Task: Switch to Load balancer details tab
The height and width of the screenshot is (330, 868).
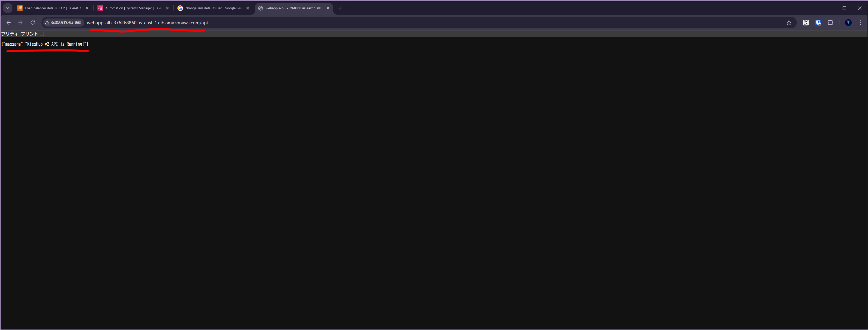Action: point(53,8)
